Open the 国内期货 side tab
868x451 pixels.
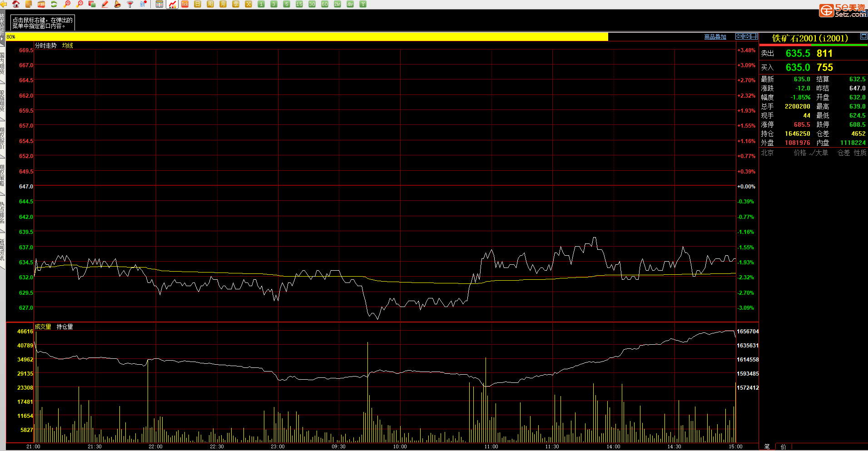(2, 64)
